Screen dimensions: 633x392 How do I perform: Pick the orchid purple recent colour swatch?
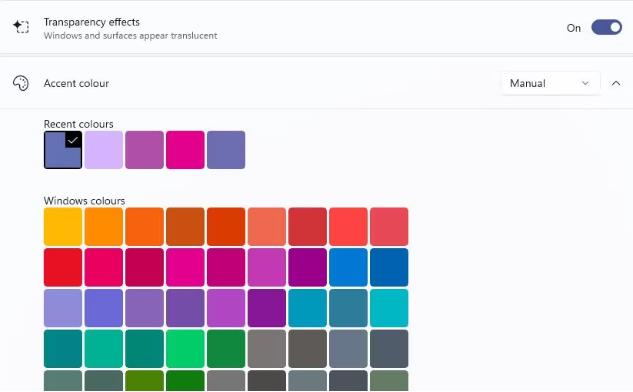145,150
